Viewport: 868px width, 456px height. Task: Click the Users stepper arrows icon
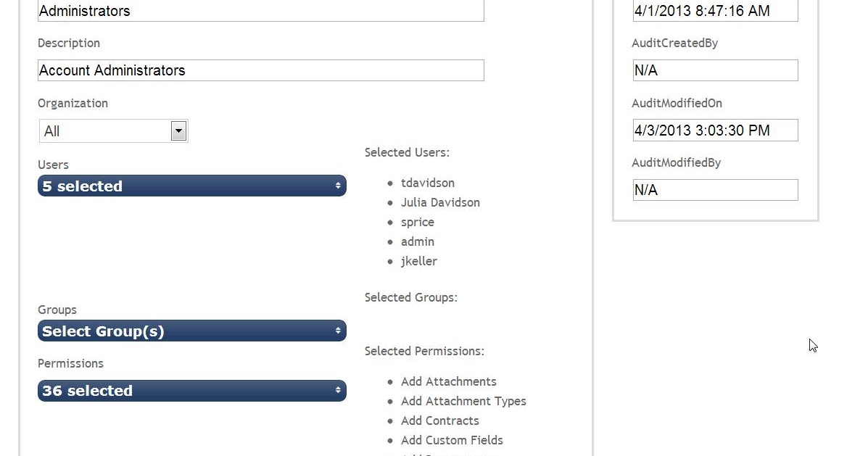point(337,186)
